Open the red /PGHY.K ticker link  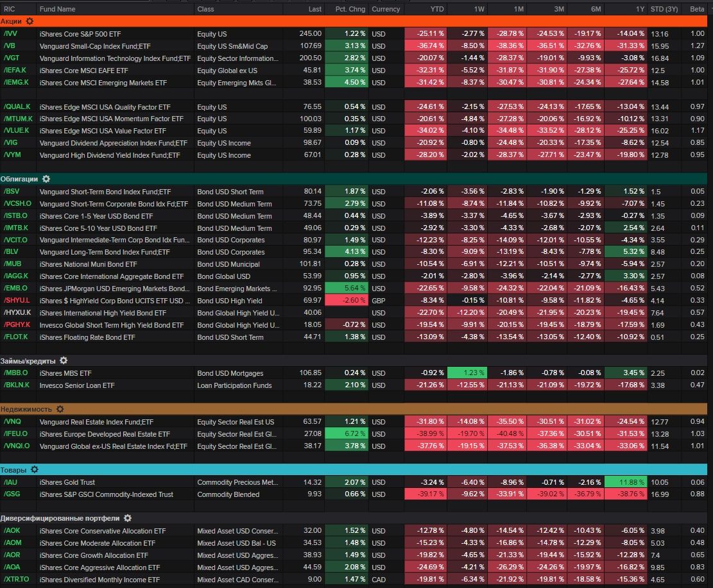pos(17,325)
